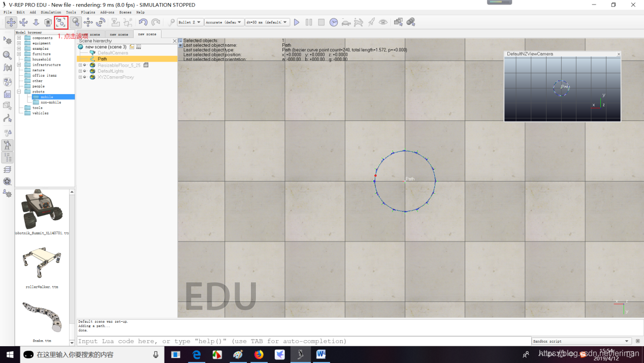This screenshot has width=644, height=363.
Task: Close the DefaultNZViewCamera floating view
Action: click(619, 54)
